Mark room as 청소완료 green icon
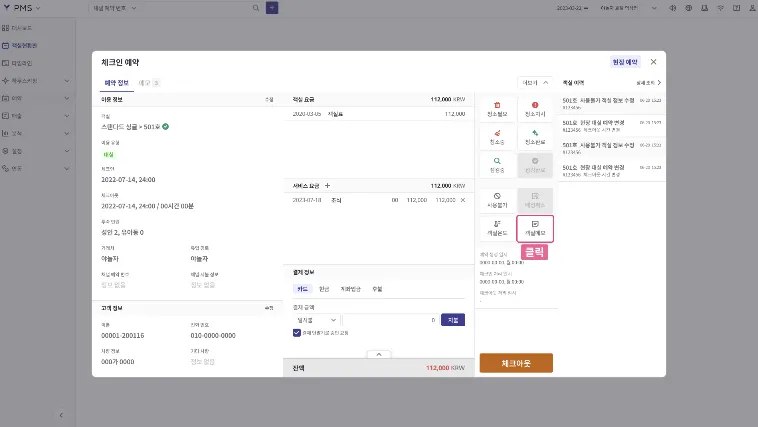The width and height of the screenshot is (758, 427). click(535, 137)
